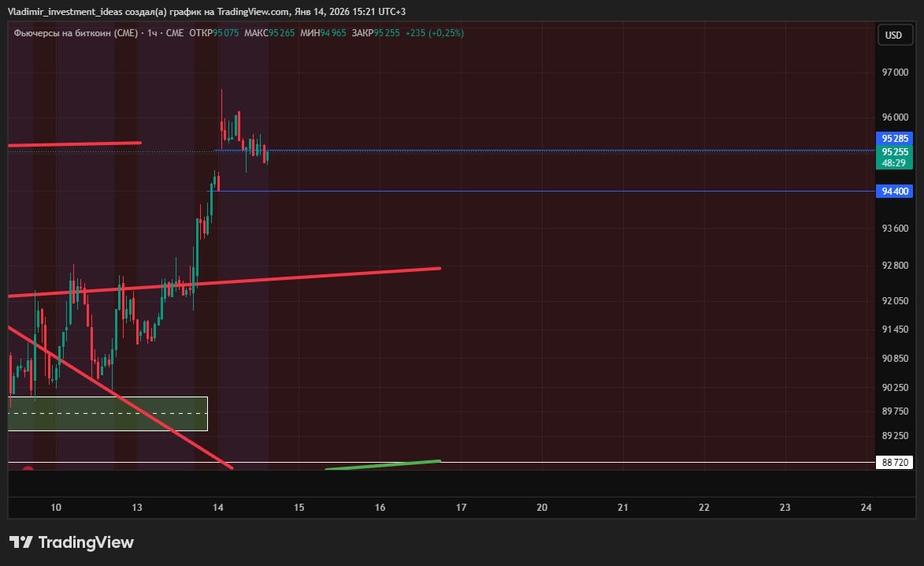924x566 pixels.
Task: Click the "1ч" timeframe in the legend
Action: [x=152, y=33]
